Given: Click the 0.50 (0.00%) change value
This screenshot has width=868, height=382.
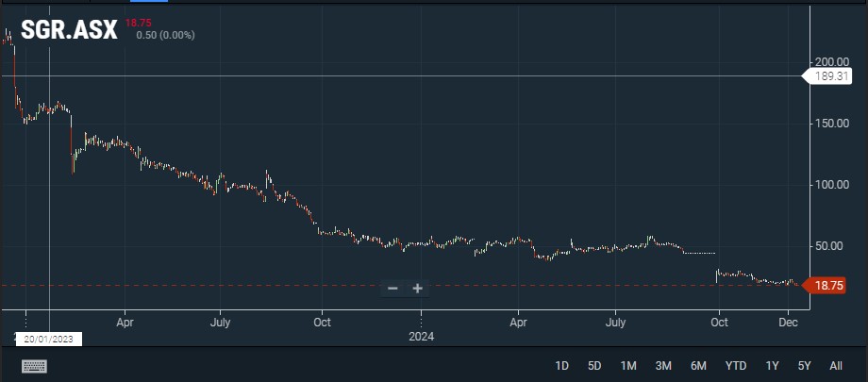Looking at the screenshot, I should [165, 35].
